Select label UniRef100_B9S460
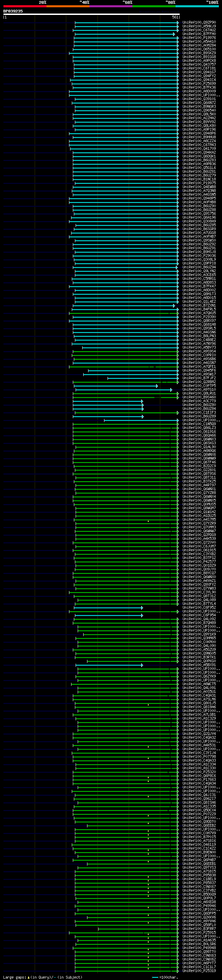This screenshot has height=980, width=222. pyautogui.click(x=199, y=397)
